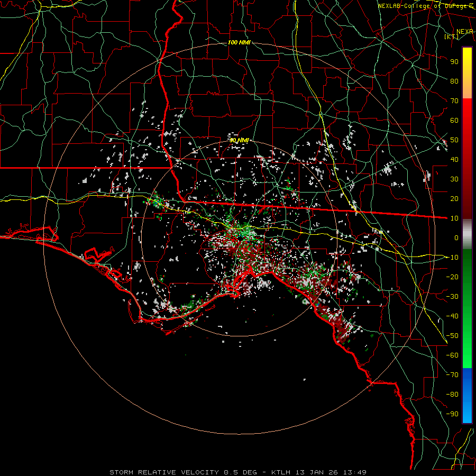Click the "[KT]" units label
The width and height of the screenshot is (476, 476).
pos(451,36)
